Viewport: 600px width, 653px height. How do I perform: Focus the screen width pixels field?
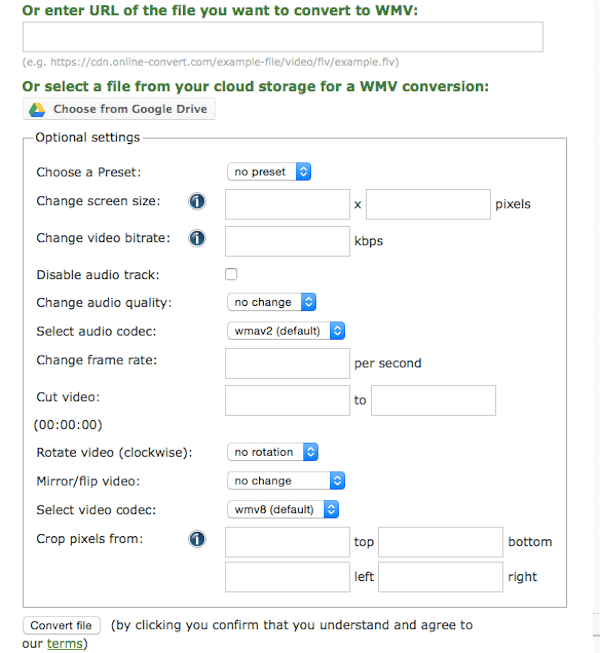(286, 204)
